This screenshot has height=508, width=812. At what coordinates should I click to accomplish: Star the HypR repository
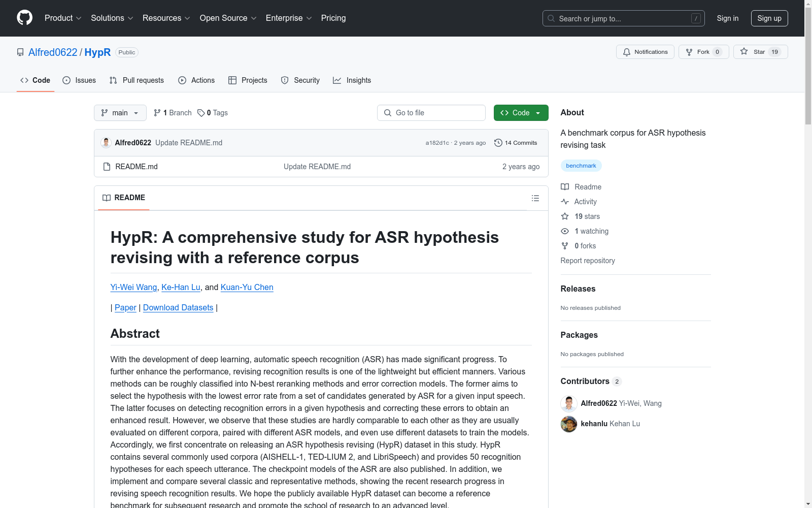(x=760, y=52)
